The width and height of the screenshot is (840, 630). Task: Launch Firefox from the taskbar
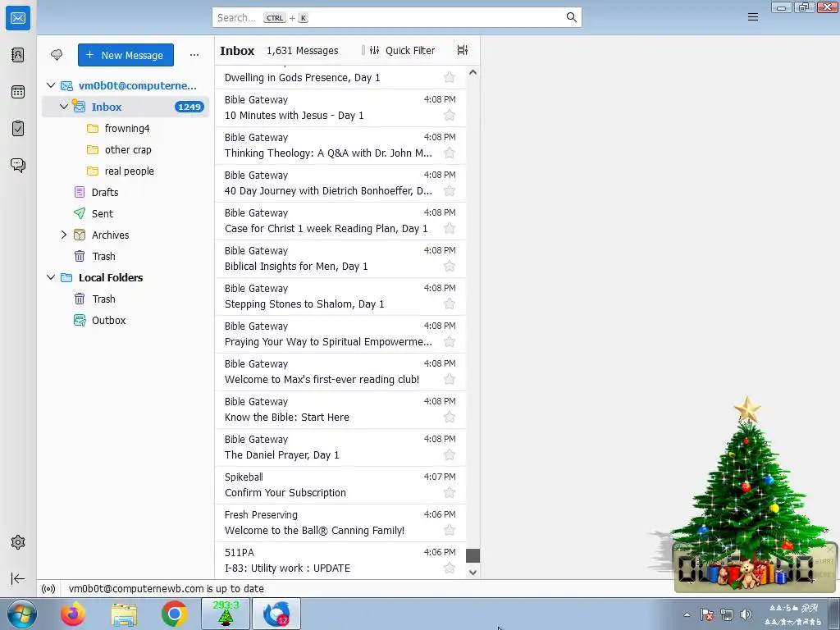pos(73,614)
